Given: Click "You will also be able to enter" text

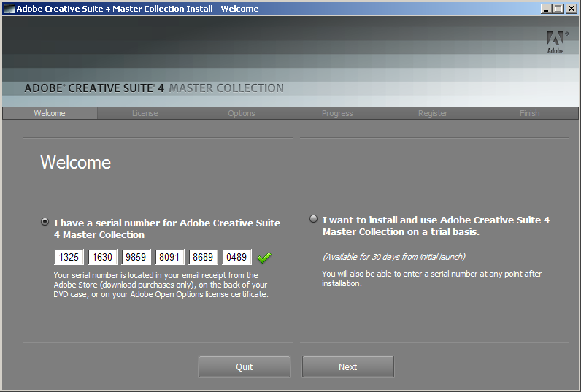Looking at the screenshot, I should [x=431, y=279].
